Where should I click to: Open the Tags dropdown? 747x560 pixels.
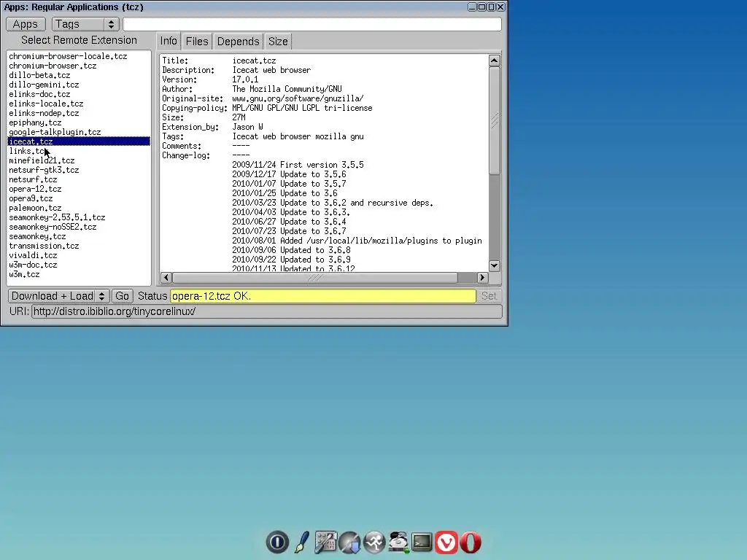(85, 24)
